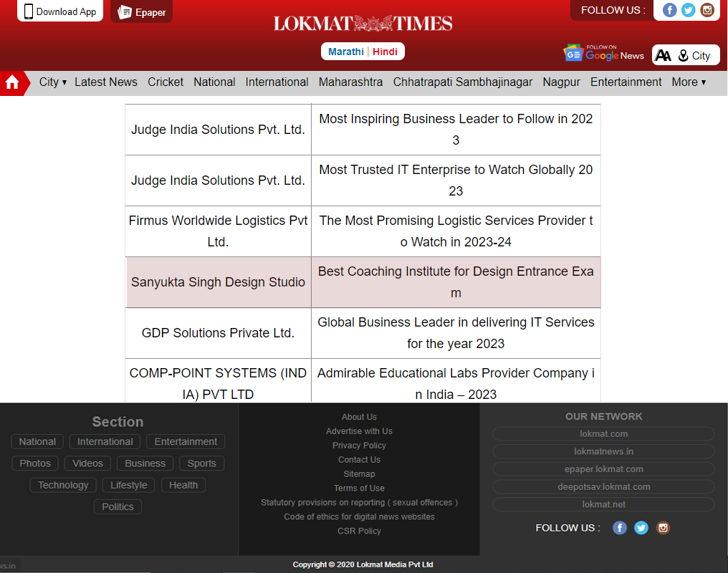This screenshot has height=573, width=728.
Task: Select Admirable Educational Labs Provider cell
Action: click(x=456, y=380)
